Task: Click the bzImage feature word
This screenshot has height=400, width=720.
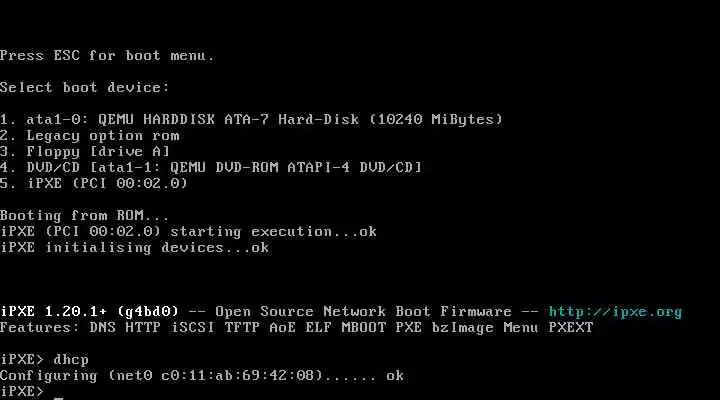Action: [x=462, y=328]
